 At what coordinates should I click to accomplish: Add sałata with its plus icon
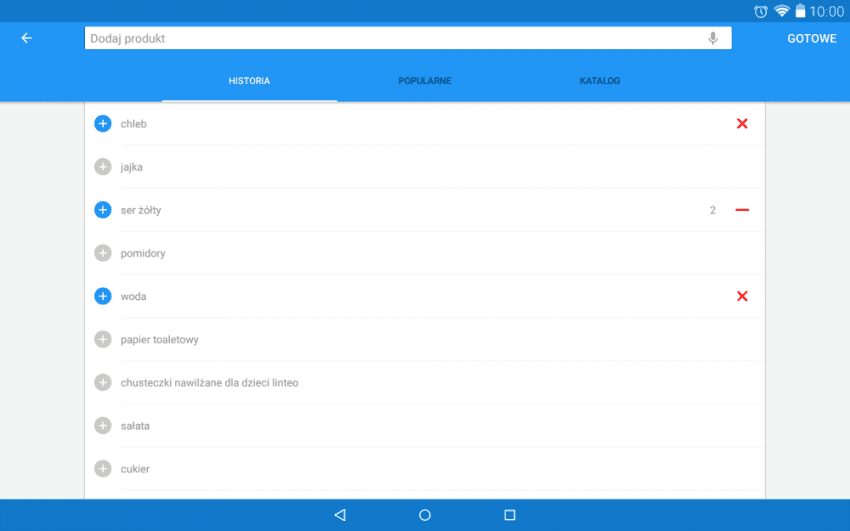[102, 425]
